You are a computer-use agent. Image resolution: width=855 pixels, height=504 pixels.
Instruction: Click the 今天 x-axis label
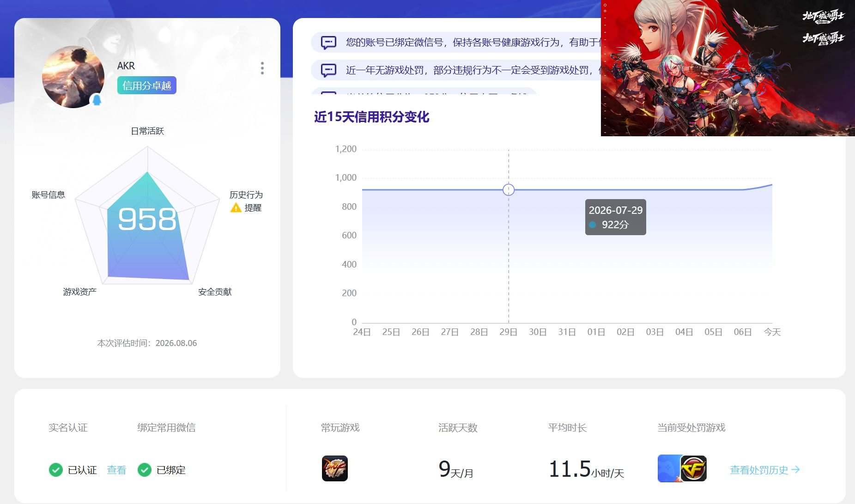click(x=772, y=332)
